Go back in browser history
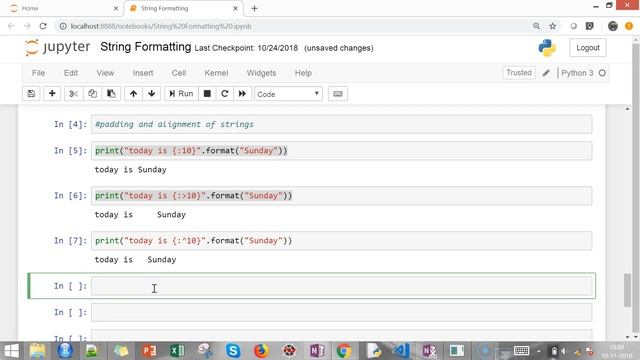This screenshot has width=640, height=360. coord(11,26)
